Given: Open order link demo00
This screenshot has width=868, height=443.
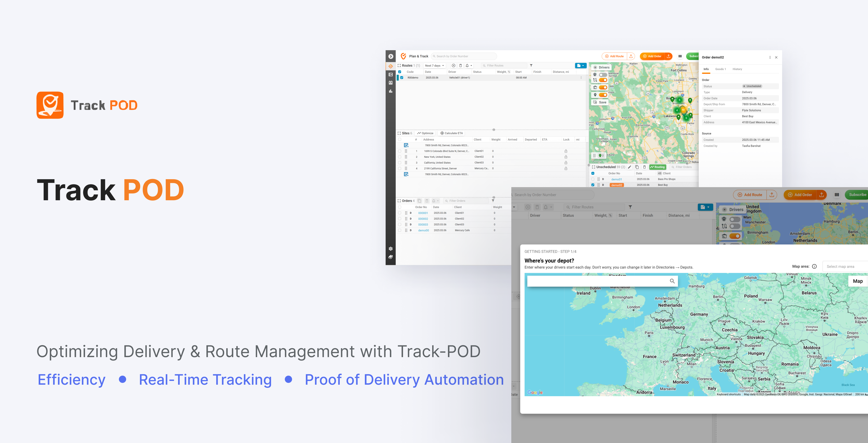Looking at the screenshot, I should 423,230.
